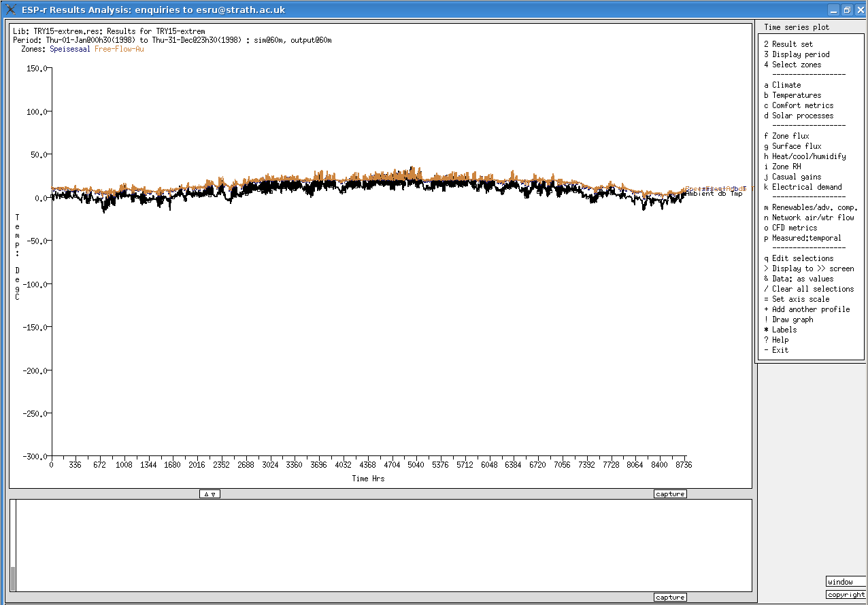The width and height of the screenshot is (868, 605).
Task: Open the Result set menu option
Action: coord(792,44)
